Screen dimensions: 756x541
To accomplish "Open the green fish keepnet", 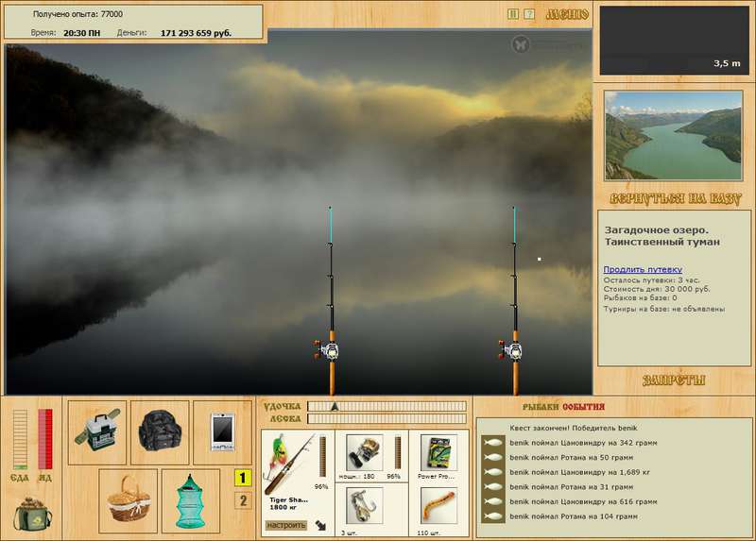I will pos(191,501).
